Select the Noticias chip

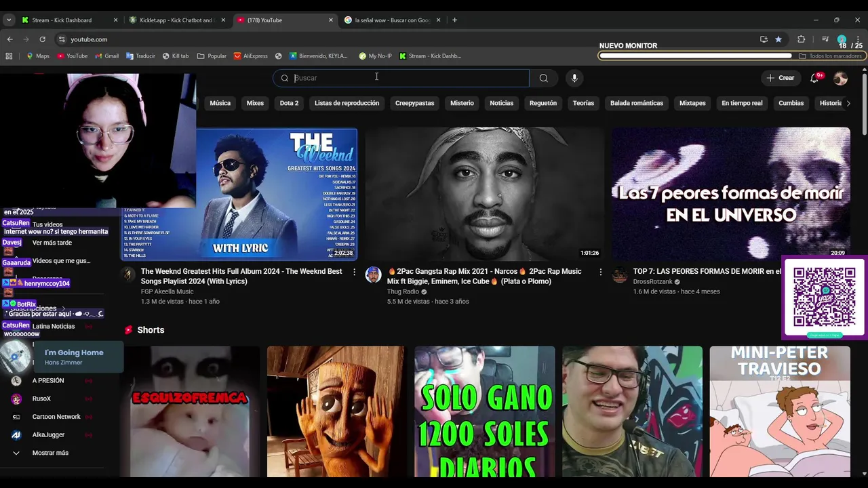[x=501, y=103]
